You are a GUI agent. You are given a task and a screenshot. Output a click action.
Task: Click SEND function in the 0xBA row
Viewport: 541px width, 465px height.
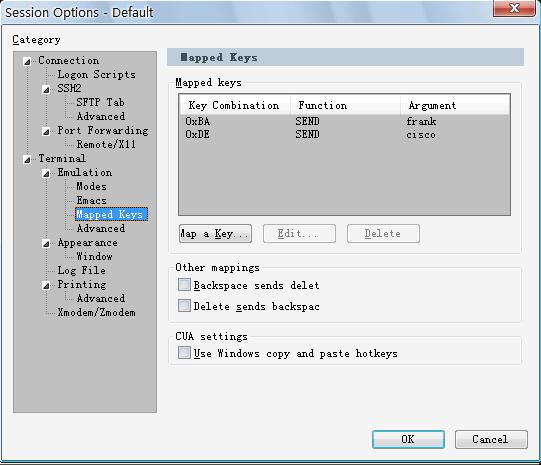[x=307, y=121]
